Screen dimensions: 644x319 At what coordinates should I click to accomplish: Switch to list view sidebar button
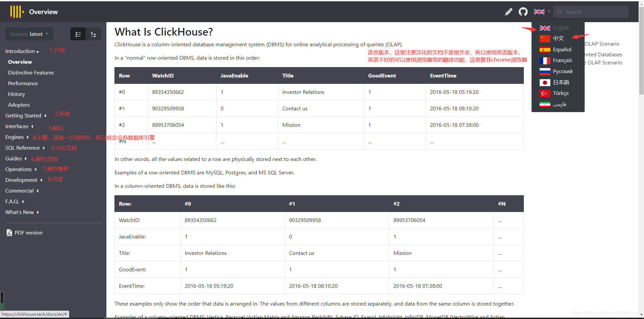78,34
